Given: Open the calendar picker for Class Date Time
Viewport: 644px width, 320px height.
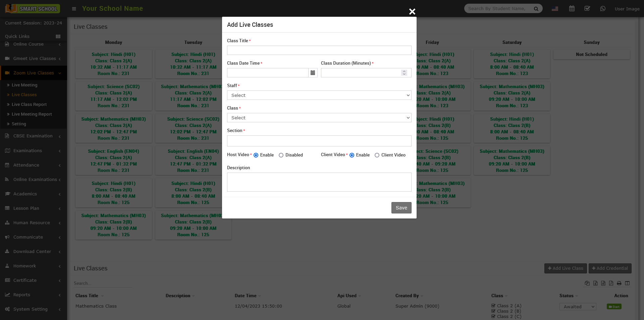Looking at the screenshot, I should pos(313,73).
